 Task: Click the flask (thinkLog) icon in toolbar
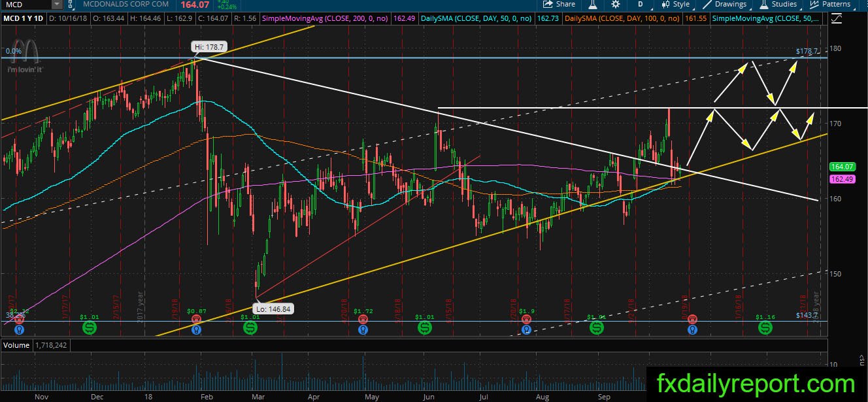[593, 4]
